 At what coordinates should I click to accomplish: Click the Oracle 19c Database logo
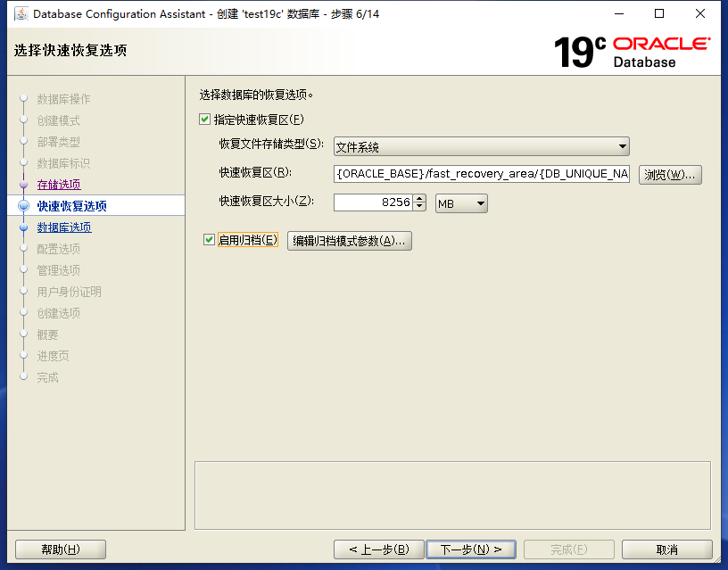coord(632,52)
